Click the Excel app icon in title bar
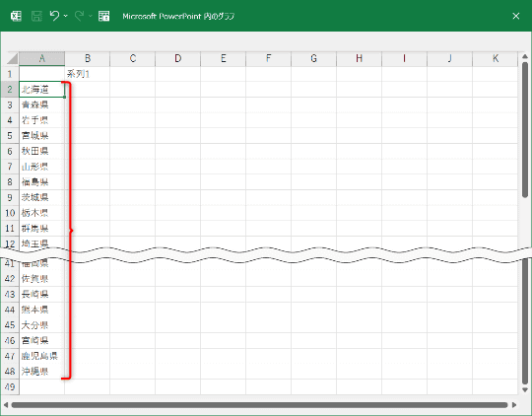Viewport: 532px width, 416px height. pyautogui.click(x=16, y=16)
